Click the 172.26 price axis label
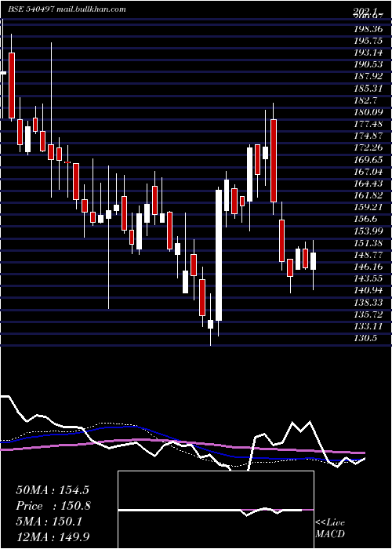 click(x=368, y=147)
